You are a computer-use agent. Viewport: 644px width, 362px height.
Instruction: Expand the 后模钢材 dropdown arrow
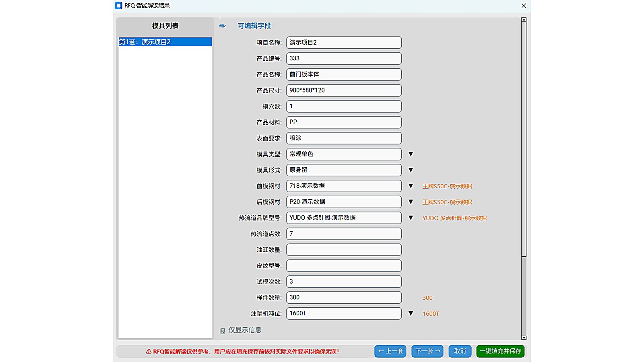pyautogui.click(x=411, y=202)
